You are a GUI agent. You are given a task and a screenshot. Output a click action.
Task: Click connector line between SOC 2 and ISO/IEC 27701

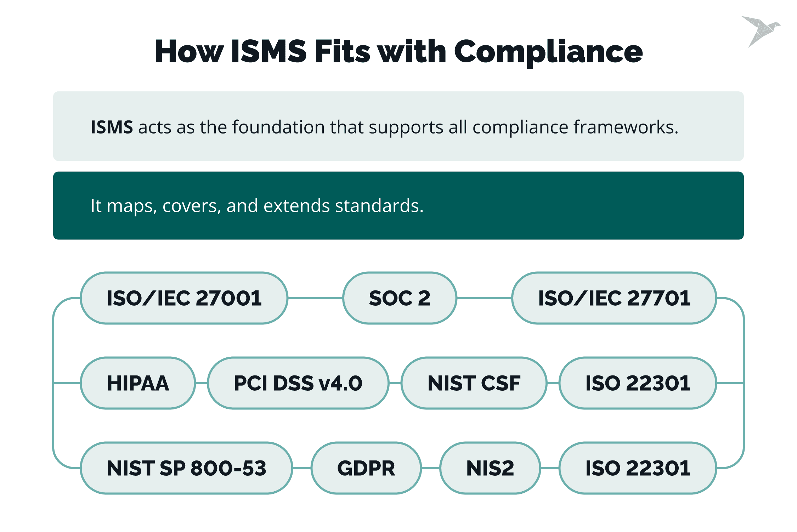pos(484,298)
